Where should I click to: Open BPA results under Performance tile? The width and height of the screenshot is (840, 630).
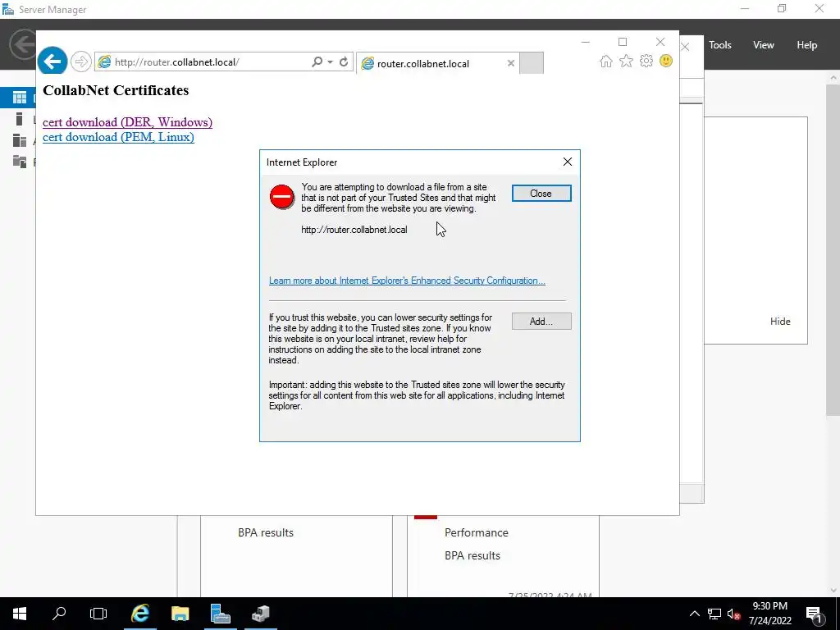coord(472,555)
